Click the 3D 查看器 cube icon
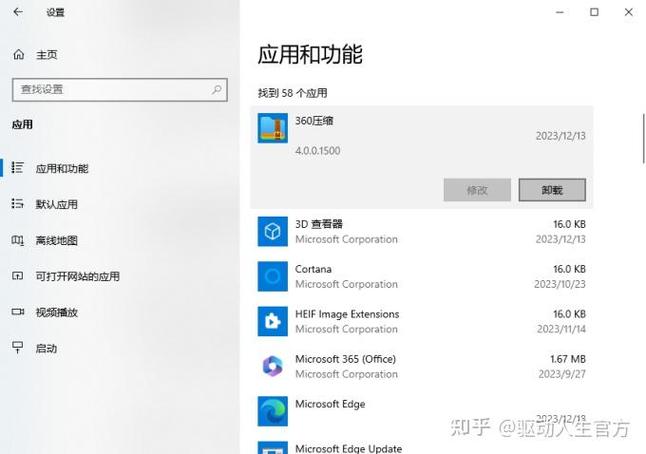Image resolution: width=646 pixels, height=454 pixels. (x=273, y=231)
